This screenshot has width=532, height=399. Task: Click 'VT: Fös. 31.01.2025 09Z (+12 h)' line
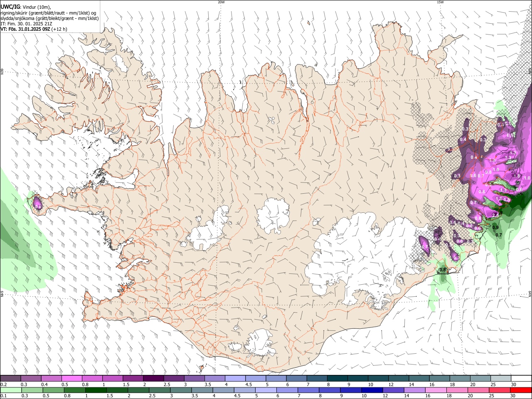point(34,29)
